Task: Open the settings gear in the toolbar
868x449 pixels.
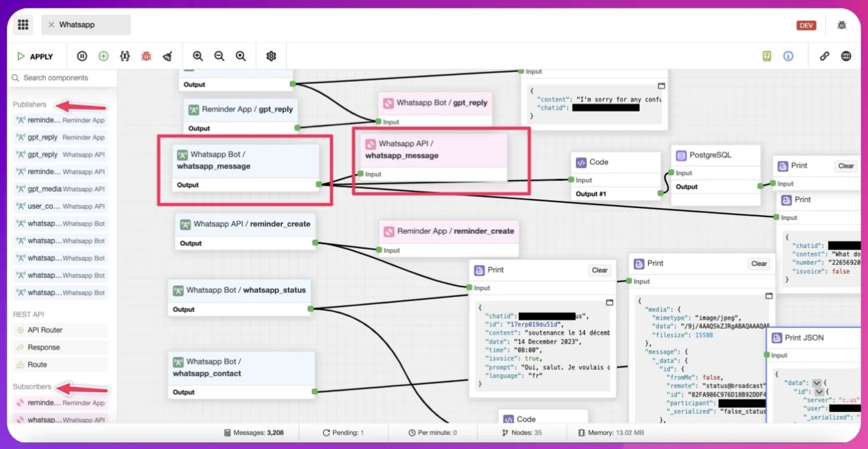Action: pos(271,56)
